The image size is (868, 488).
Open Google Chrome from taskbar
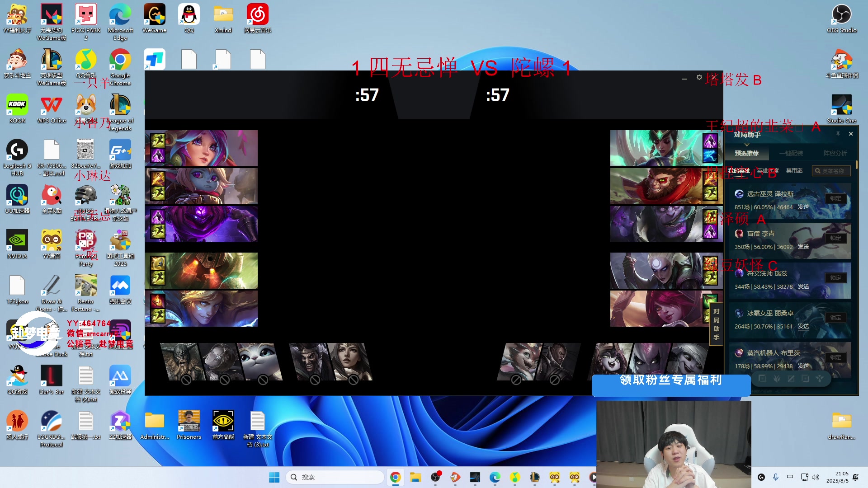[396, 477]
